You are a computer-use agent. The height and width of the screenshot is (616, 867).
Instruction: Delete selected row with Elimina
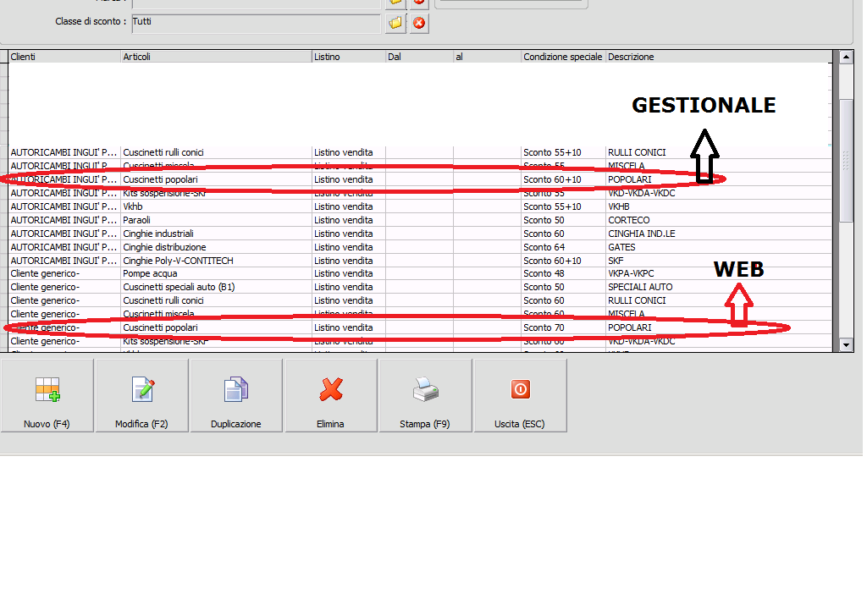pyautogui.click(x=331, y=395)
